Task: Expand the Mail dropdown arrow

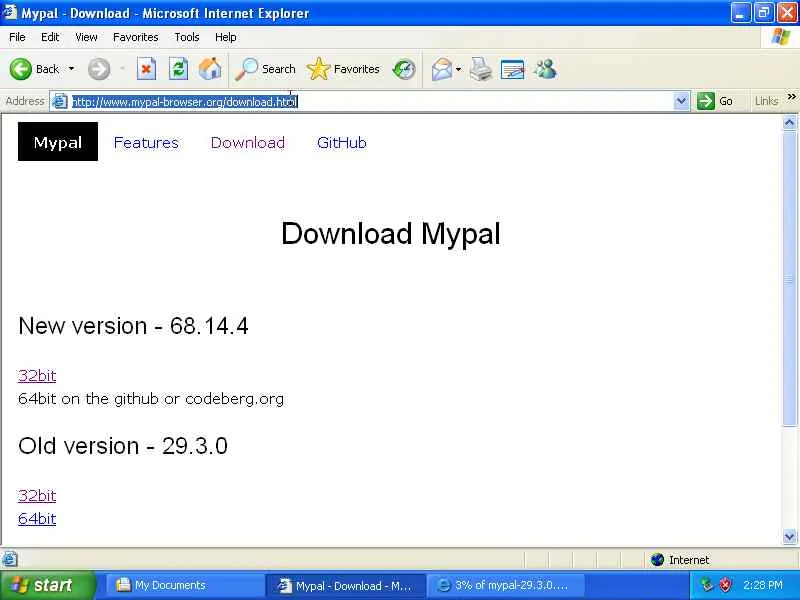Action: (x=458, y=69)
